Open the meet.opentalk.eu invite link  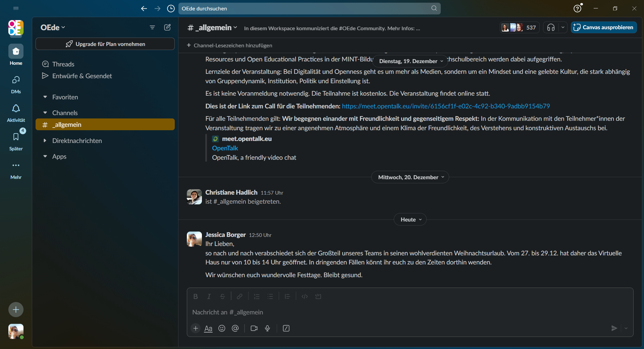[446, 106]
